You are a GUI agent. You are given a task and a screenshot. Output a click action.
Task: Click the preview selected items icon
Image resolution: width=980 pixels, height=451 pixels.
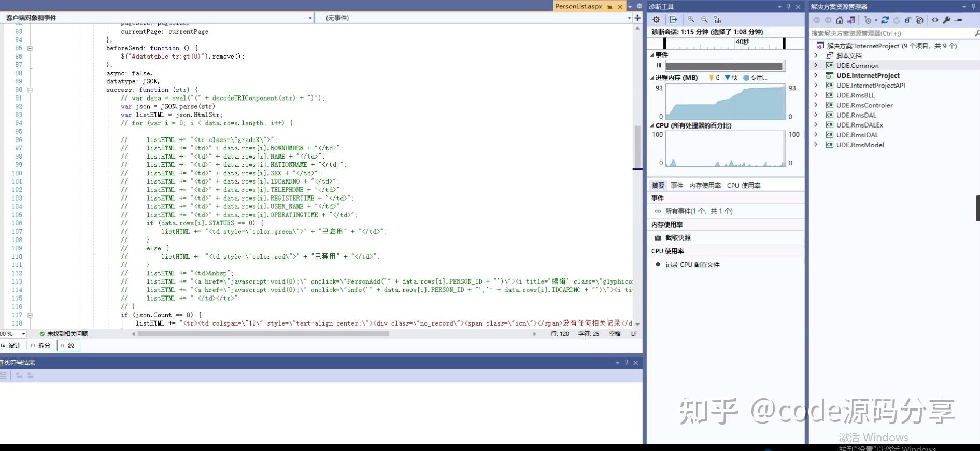[958, 20]
